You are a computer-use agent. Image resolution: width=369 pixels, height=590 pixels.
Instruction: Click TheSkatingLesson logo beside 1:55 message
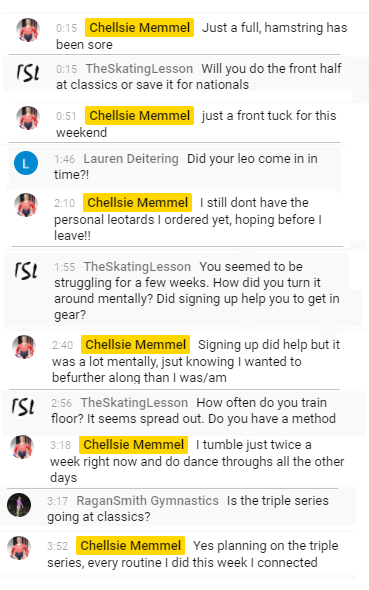(26, 270)
